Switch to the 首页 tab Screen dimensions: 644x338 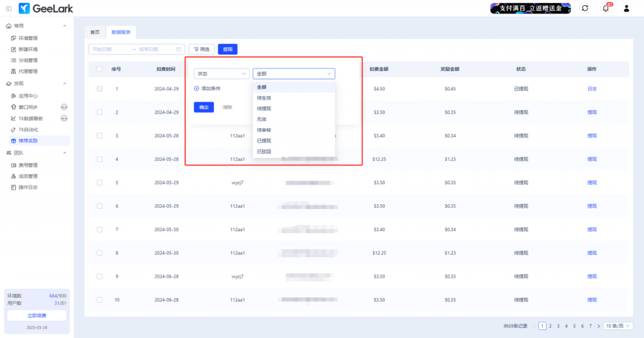(94, 32)
